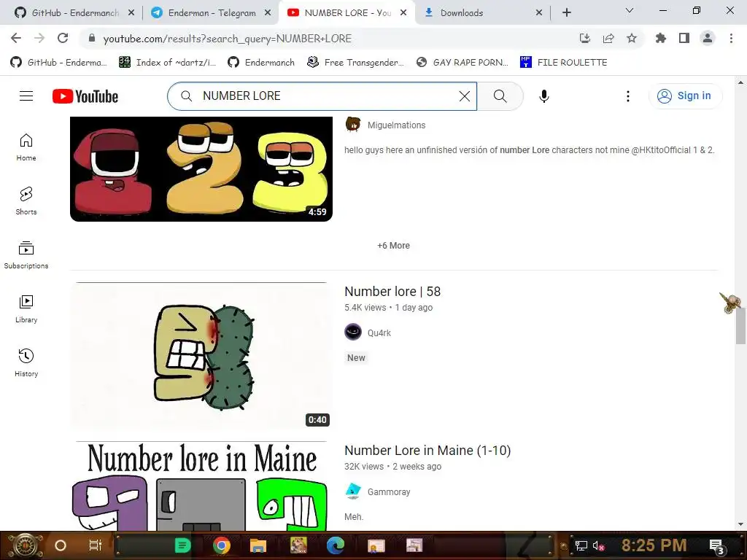The width and height of the screenshot is (747, 560).
Task: Open Number Lore in Maine (1-10) title
Action: click(427, 451)
